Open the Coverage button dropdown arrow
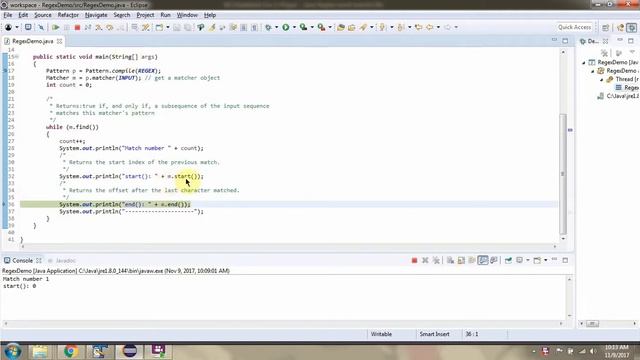This screenshot has width=640, height=360. click(x=312, y=27)
